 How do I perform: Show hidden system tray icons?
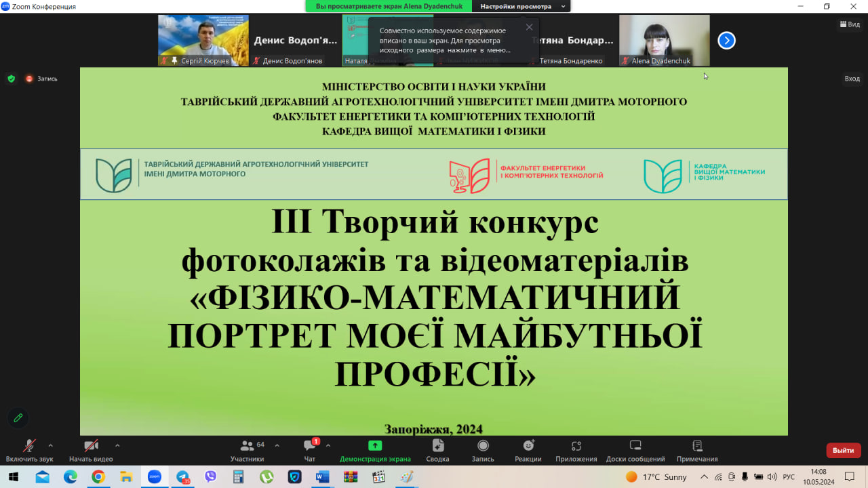[704, 477]
